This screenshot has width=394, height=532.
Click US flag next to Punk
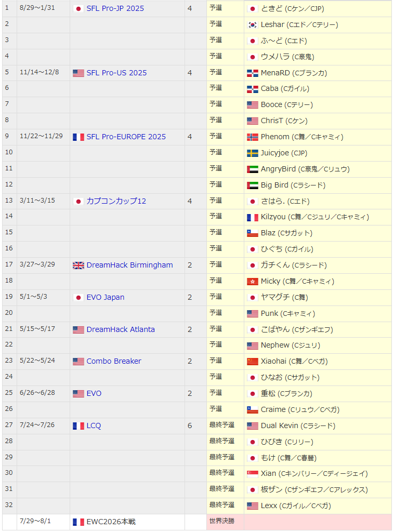pos(253,314)
